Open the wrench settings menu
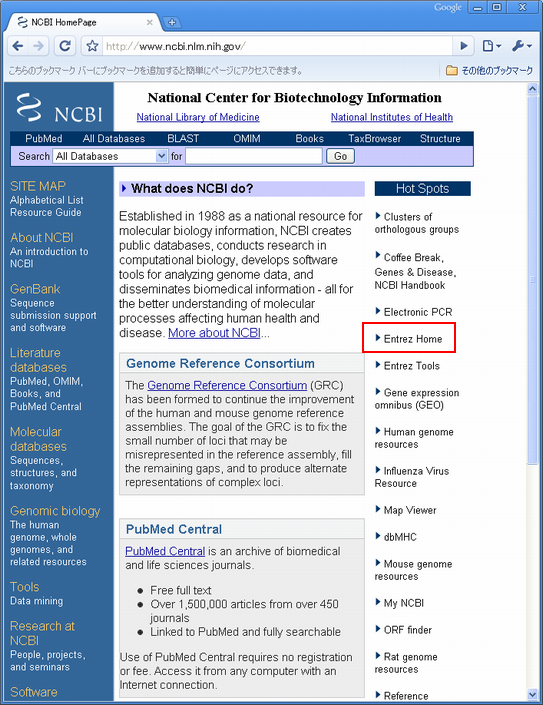 click(x=522, y=46)
